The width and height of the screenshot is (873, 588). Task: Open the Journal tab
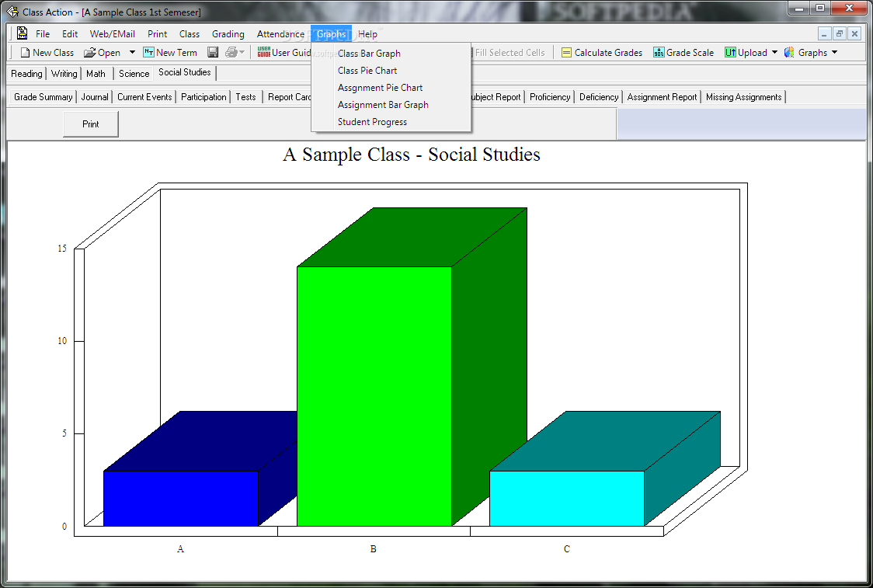95,97
